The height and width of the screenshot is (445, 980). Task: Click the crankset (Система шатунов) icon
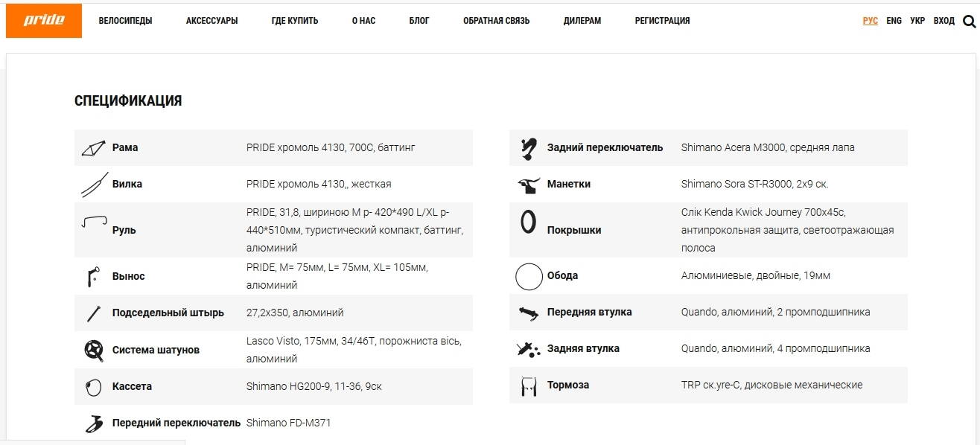coord(94,350)
